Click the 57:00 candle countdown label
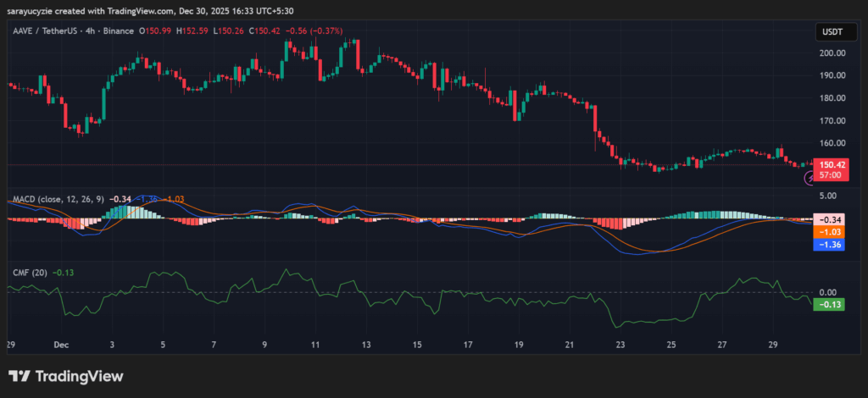Viewport: 868px width, 398px height. 829,175
